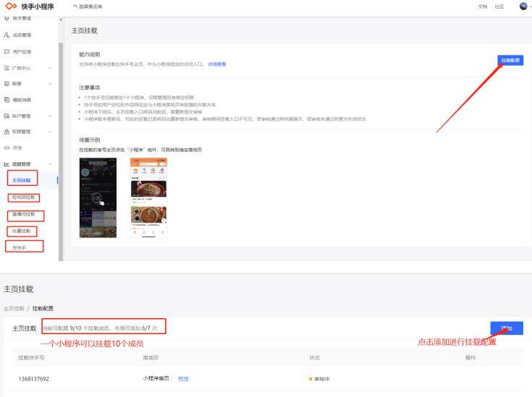This screenshot has height=397, width=532.
Task: Select the 批量挂载 submenu item
Action: (x=21, y=231)
